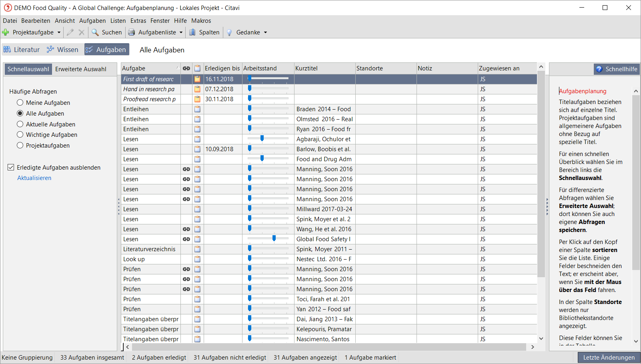Image resolution: width=641 pixels, height=364 pixels.
Task: Click the Aufgabenliste printer icon
Action: tap(131, 32)
